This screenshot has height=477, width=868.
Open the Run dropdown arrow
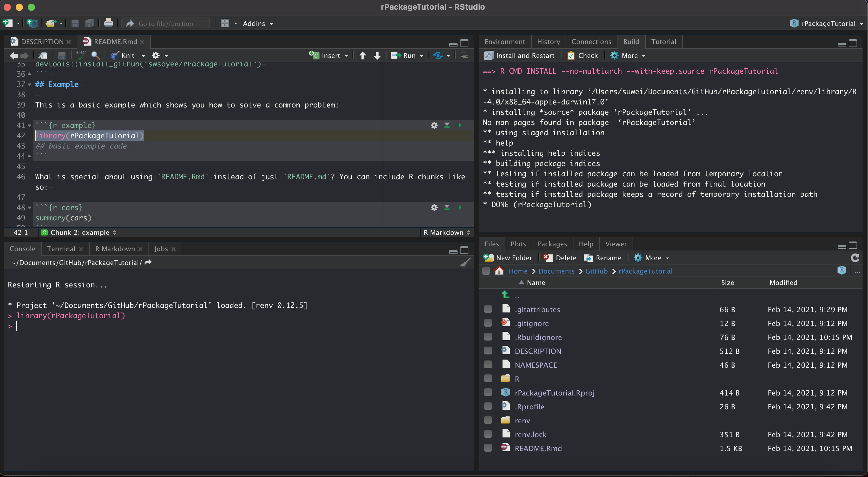pos(422,56)
